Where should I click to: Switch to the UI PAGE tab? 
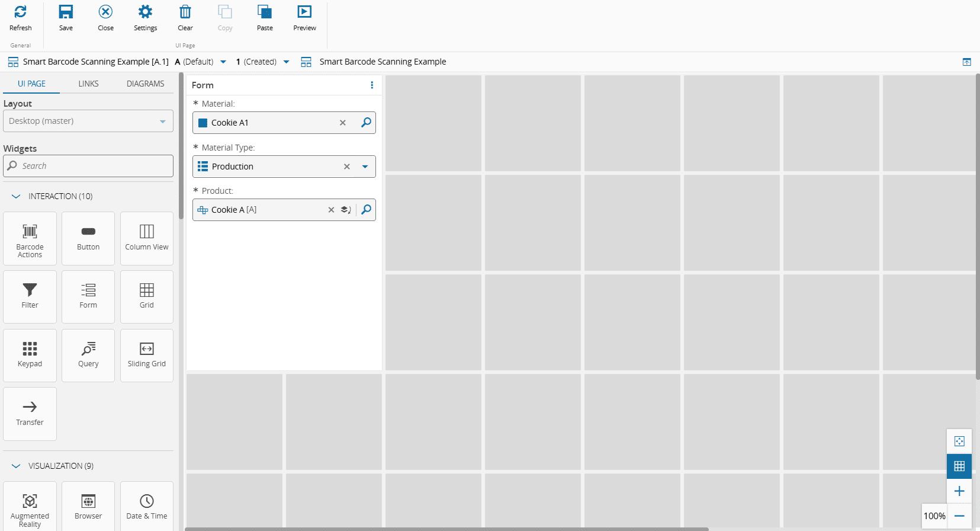31,84
